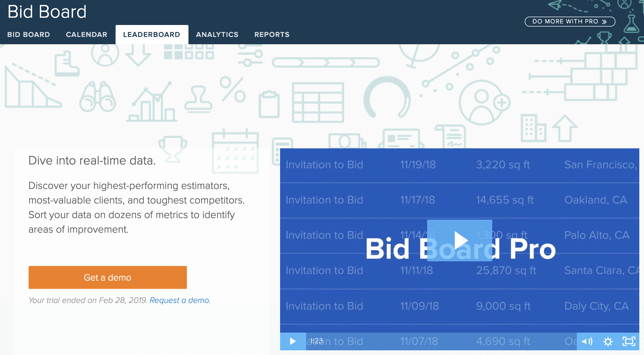Click the double chevron in Do More With Pro

point(605,22)
